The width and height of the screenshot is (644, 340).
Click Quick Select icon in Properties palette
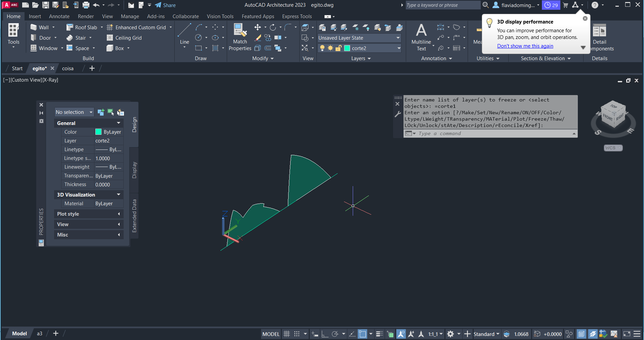tap(121, 112)
